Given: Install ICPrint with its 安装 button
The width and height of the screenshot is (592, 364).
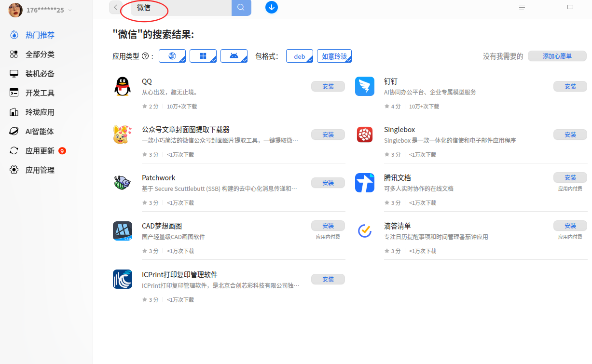Looking at the screenshot, I should [x=328, y=279].
